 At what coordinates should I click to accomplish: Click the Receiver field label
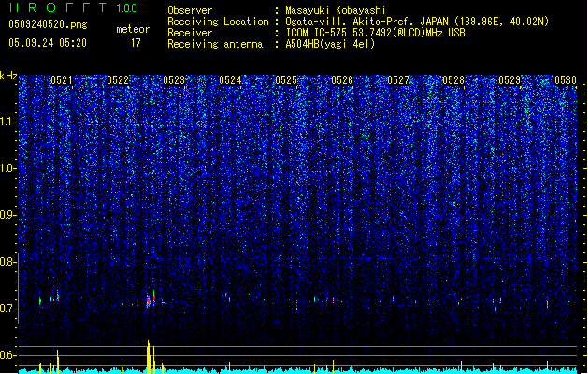tap(190, 33)
